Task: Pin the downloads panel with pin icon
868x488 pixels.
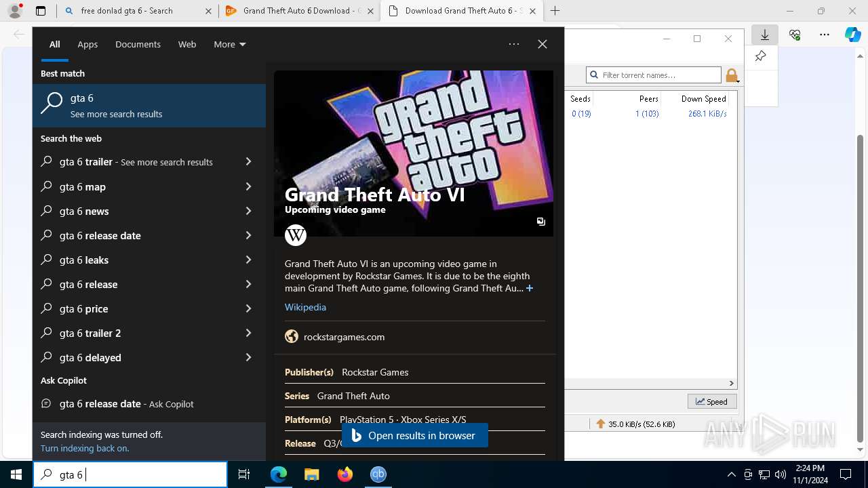Action: point(761,56)
